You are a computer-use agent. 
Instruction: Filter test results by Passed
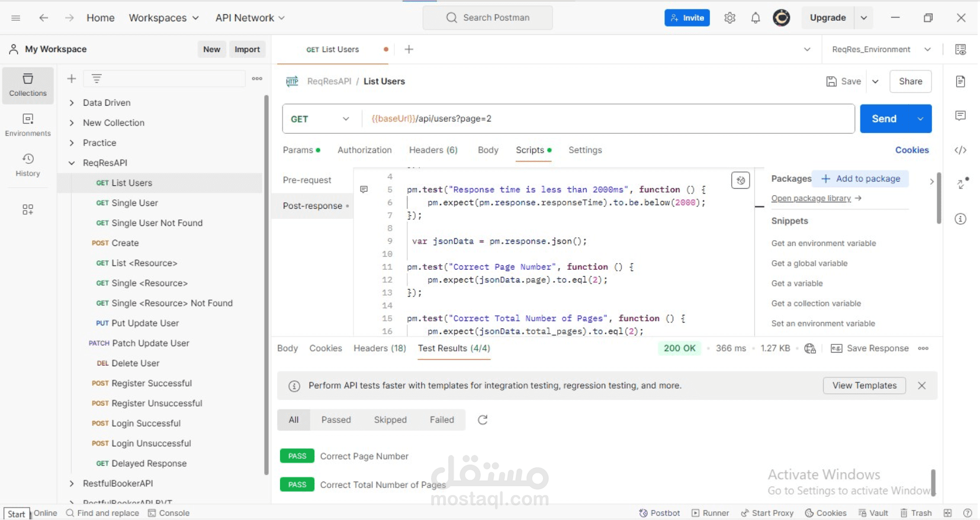[336, 420]
